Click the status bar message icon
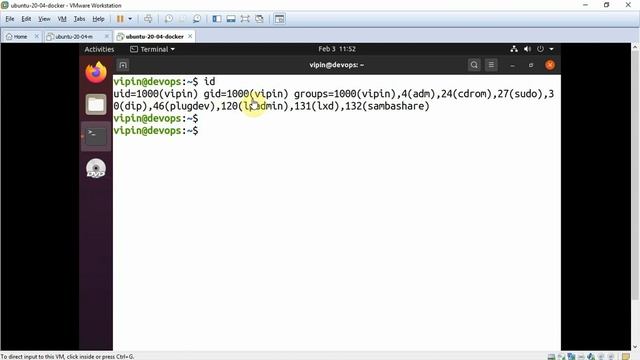 626,356
